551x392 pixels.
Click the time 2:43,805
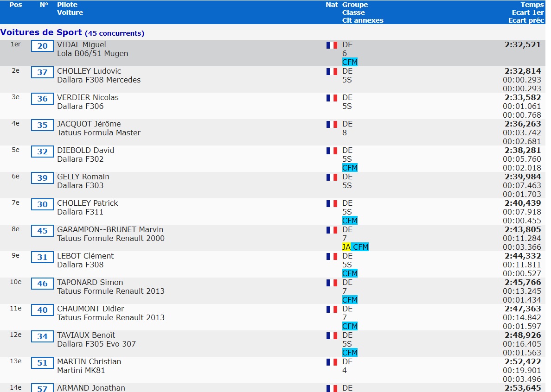pos(523,229)
